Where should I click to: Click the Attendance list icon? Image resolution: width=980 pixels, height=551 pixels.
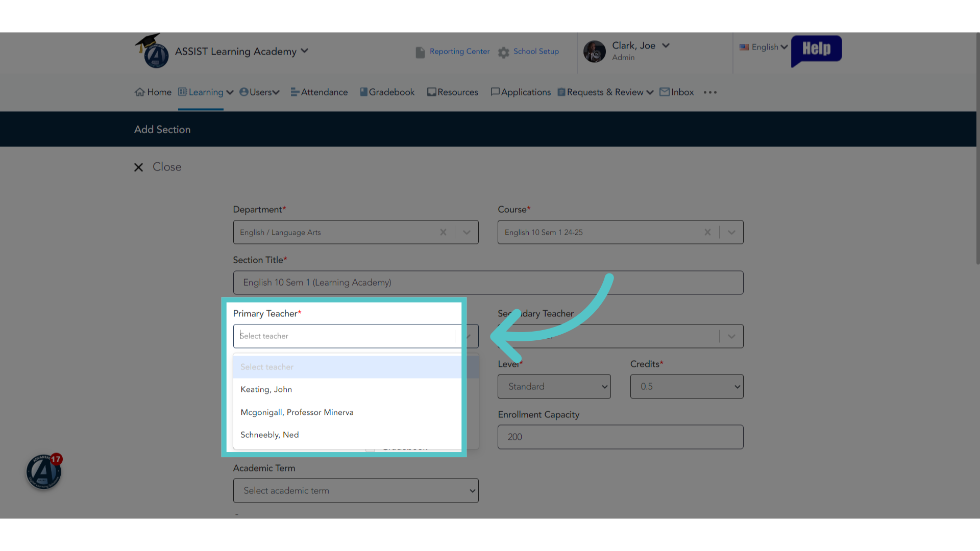tap(295, 92)
